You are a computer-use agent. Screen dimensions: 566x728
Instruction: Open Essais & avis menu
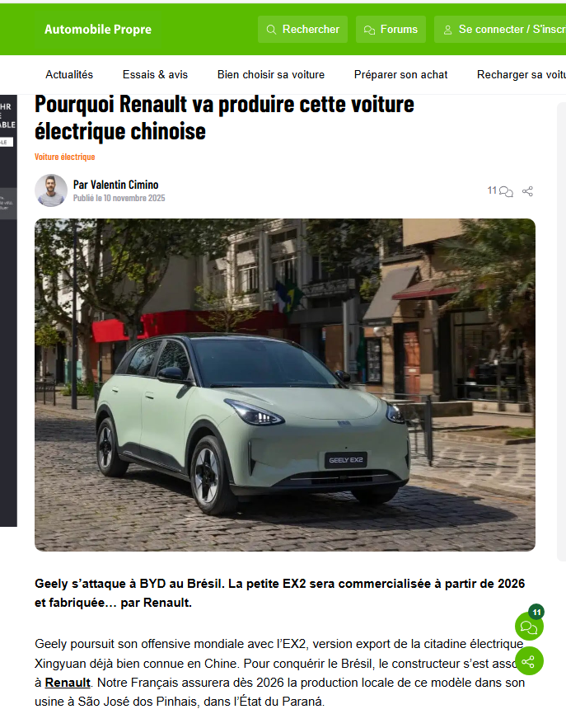(155, 74)
